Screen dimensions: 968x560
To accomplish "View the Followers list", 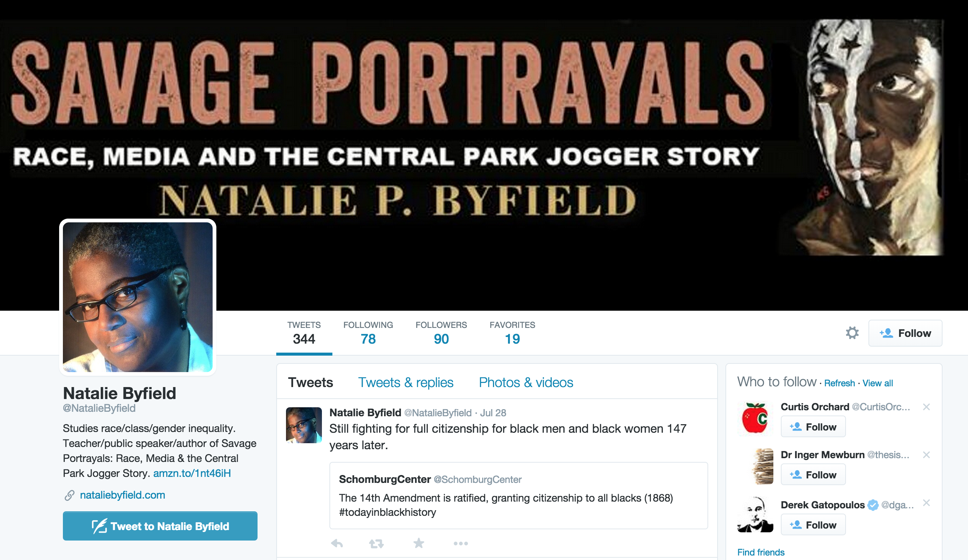I will tap(441, 333).
